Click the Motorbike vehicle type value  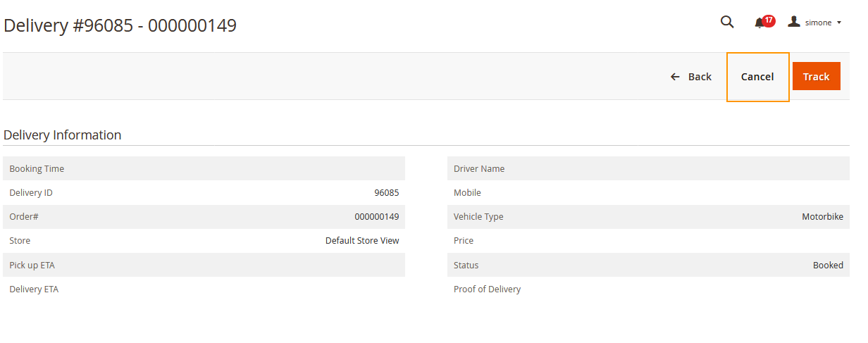tap(822, 217)
